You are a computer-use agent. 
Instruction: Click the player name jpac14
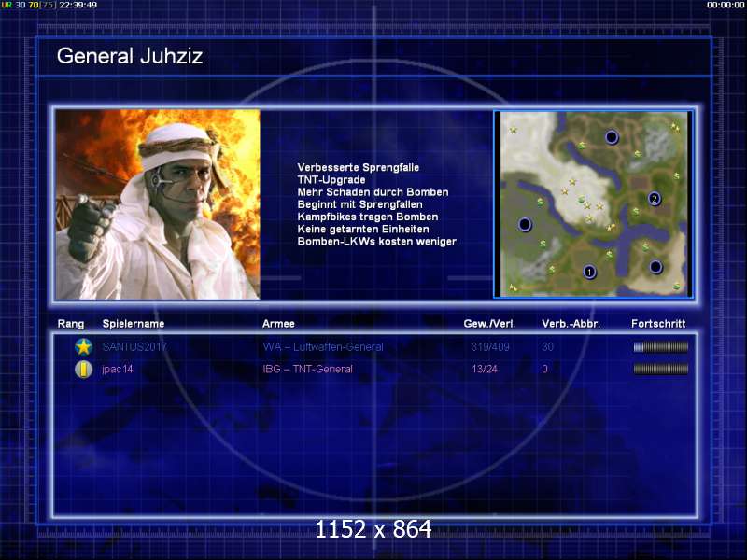[118, 369]
